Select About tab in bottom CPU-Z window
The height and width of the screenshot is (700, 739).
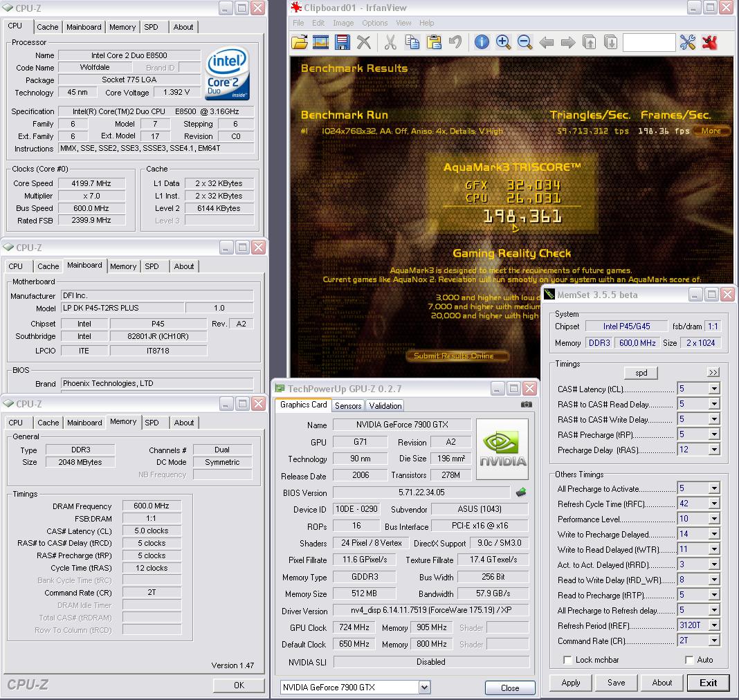point(184,423)
